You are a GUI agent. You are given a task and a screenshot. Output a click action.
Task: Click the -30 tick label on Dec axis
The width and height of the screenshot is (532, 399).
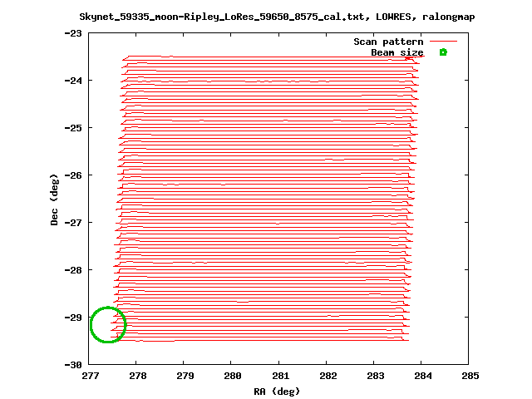(73, 365)
